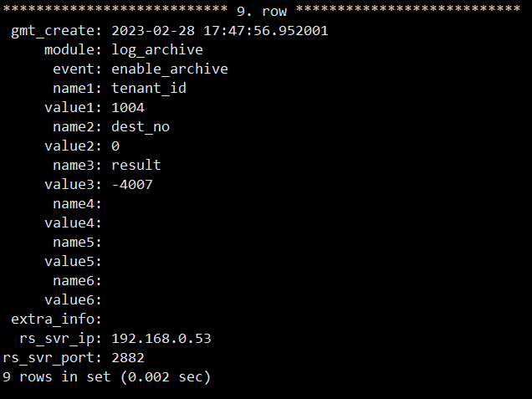Click the '9 rows in set' summary line
532x399 pixels.
(106, 377)
